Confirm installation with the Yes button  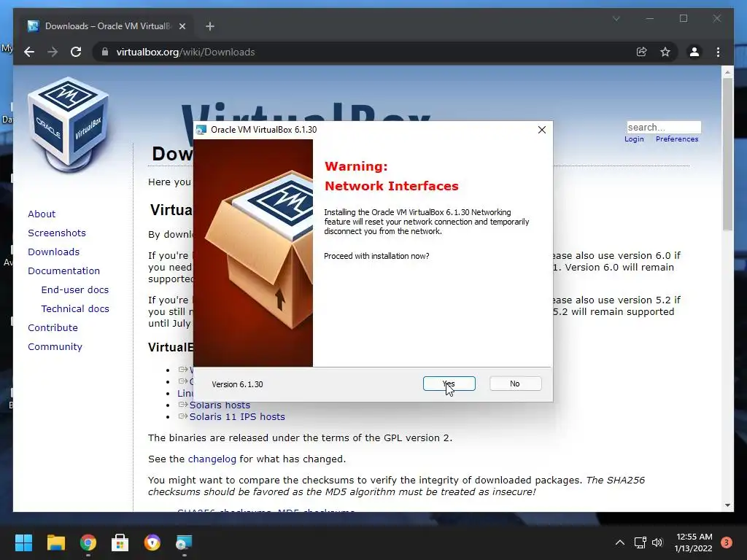[x=449, y=384]
